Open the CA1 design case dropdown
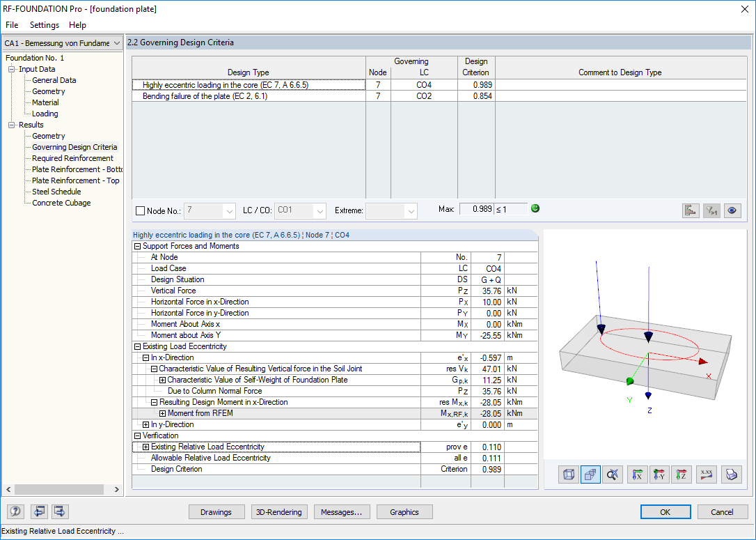This screenshot has height=540, width=756. (x=116, y=43)
